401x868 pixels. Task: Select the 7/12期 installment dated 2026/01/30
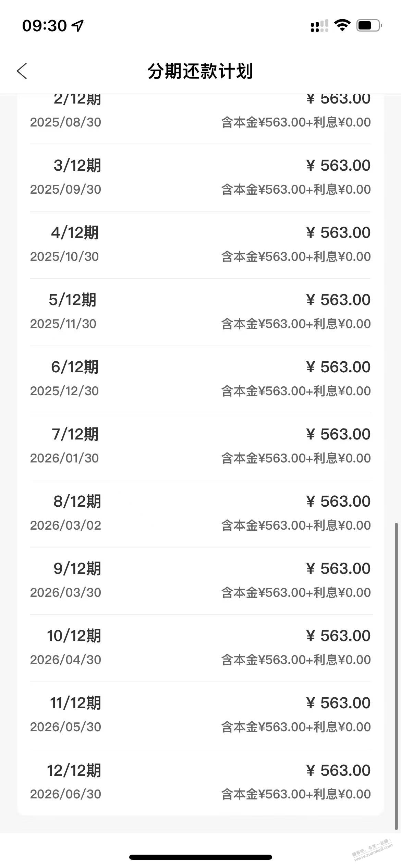click(200, 446)
